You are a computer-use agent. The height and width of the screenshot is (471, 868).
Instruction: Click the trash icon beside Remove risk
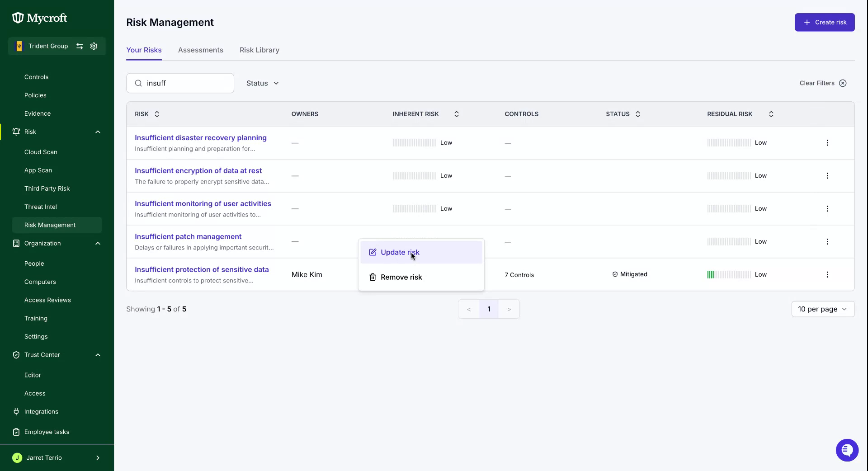tap(373, 277)
